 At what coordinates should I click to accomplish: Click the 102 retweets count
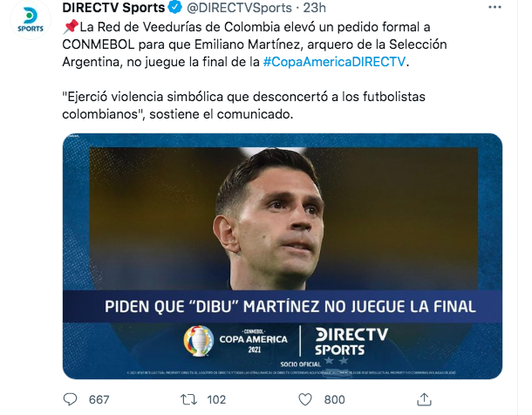[216, 399]
